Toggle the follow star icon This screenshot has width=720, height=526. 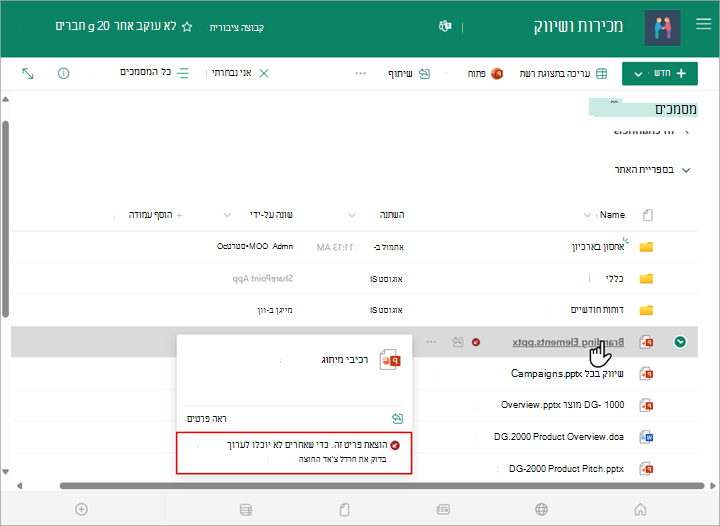pos(187,27)
